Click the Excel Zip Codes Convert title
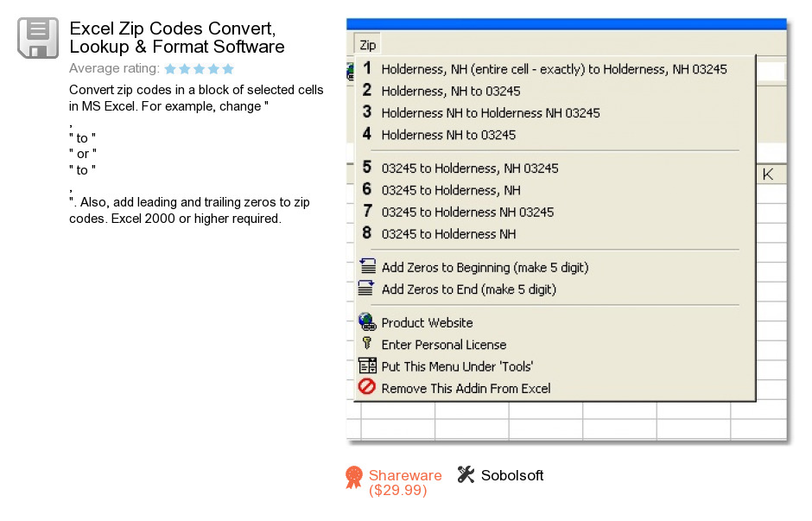The image size is (812, 521). click(x=176, y=37)
